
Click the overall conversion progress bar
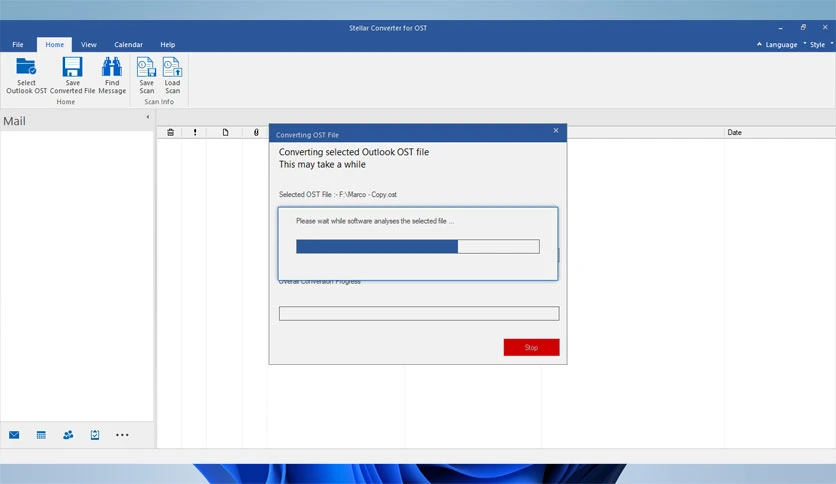click(419, 313)
